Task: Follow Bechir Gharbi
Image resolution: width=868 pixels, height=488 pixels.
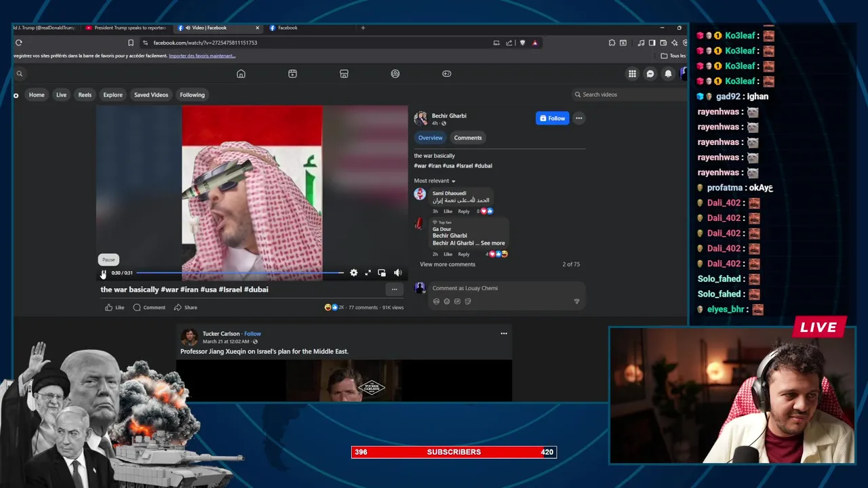Action: click(x=552, y=118)
